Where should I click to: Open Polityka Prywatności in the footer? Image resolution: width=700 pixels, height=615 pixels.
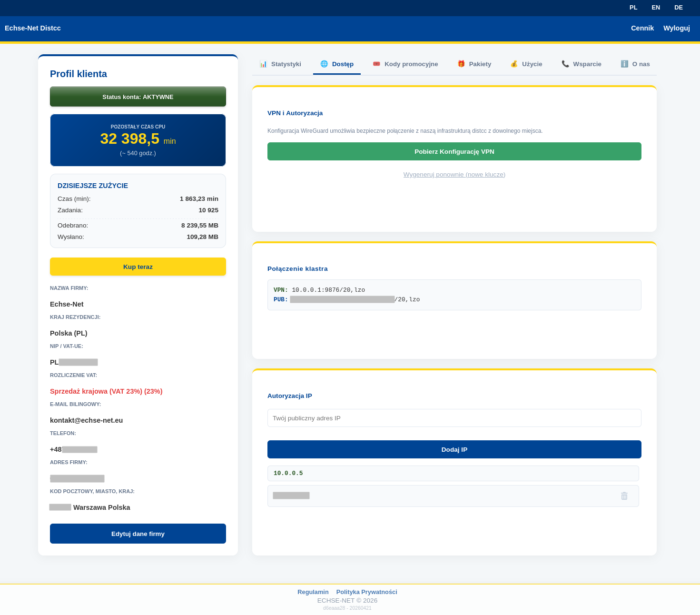click(366, 592)
